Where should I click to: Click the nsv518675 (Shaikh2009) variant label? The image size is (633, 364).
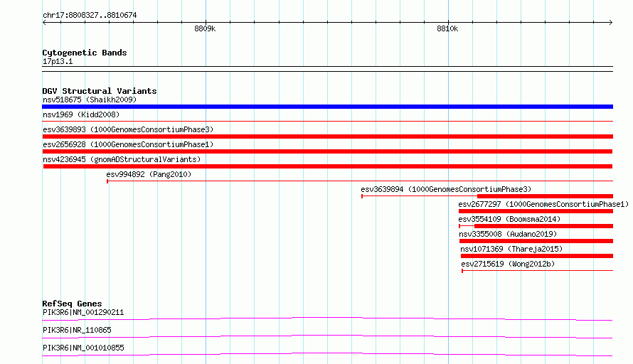click(90, 100)
